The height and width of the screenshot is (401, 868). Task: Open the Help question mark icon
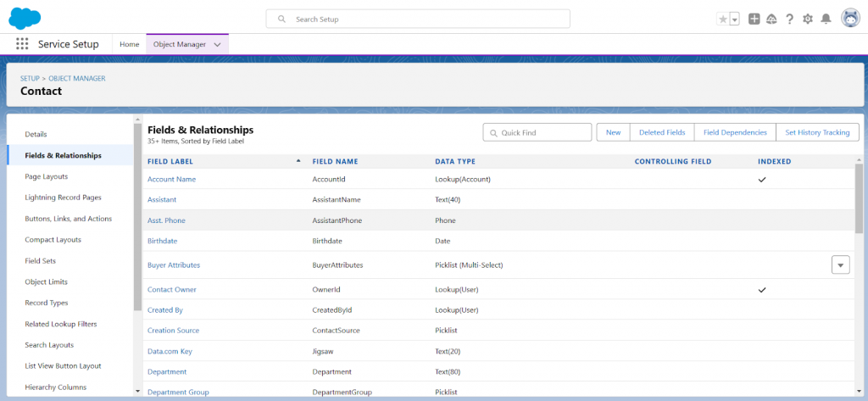789,19
